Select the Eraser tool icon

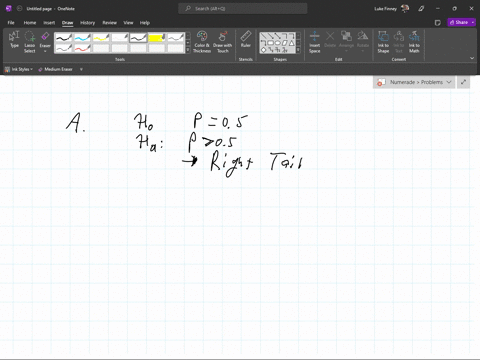tap(45, 37)
